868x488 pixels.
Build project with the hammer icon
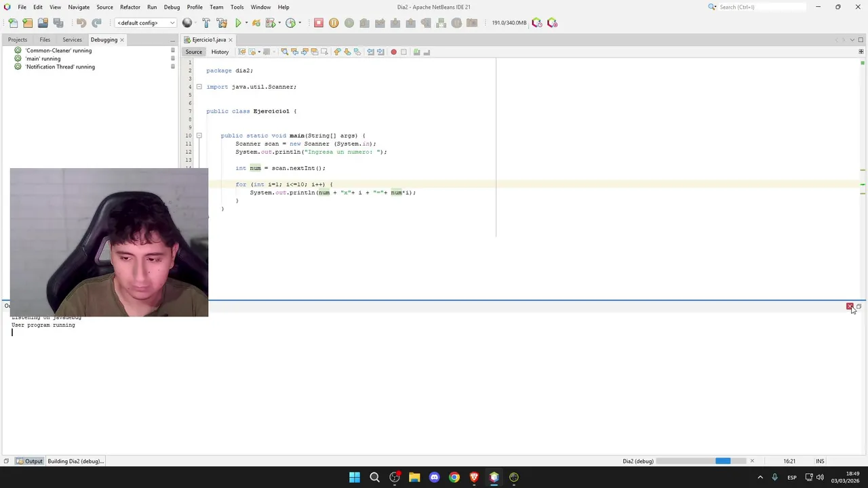(206, 23)
